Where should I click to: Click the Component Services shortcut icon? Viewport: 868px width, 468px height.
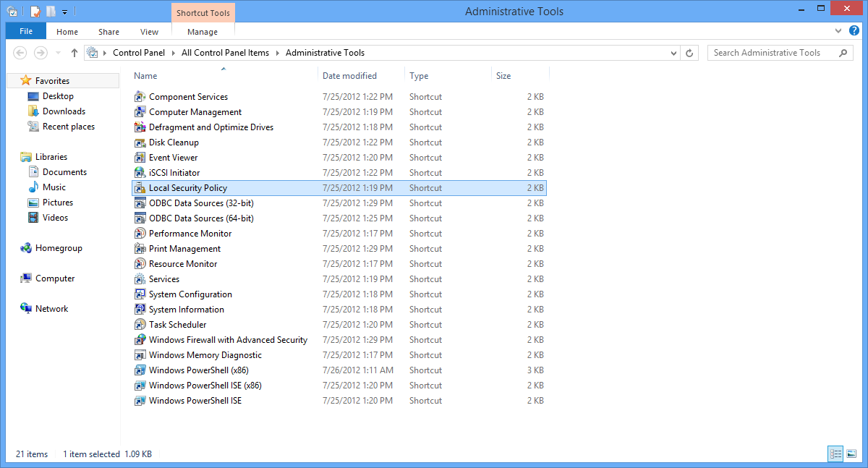(140, 97)
